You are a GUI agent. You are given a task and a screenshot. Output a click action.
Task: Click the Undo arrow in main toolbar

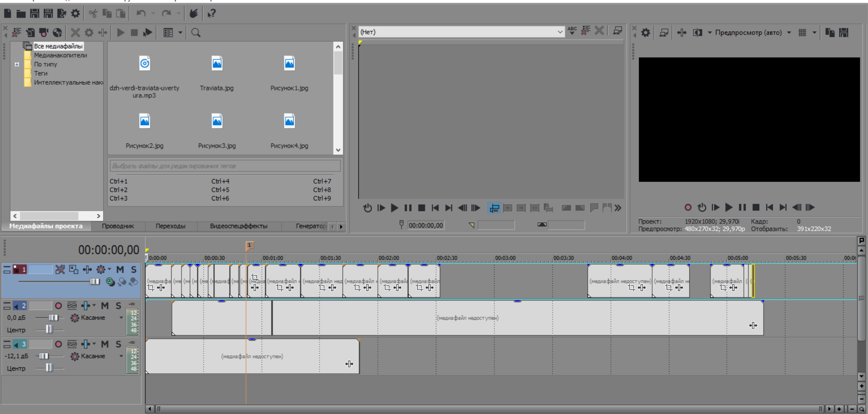point(141,14)
